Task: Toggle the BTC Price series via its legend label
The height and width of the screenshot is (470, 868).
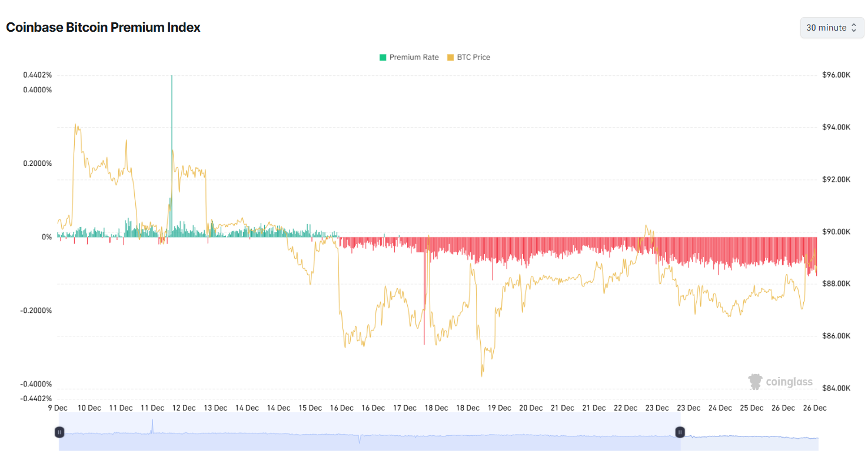Action: tap(474, 57)
